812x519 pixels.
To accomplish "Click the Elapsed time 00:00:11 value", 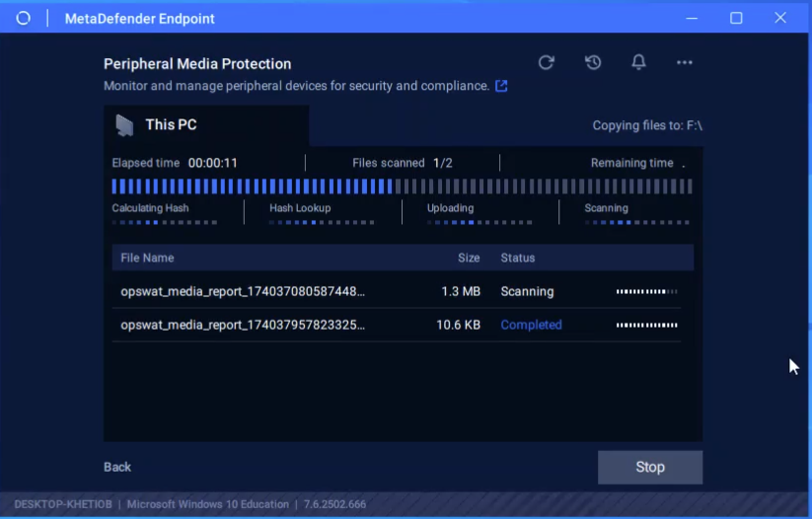I will tap(212, 163).
